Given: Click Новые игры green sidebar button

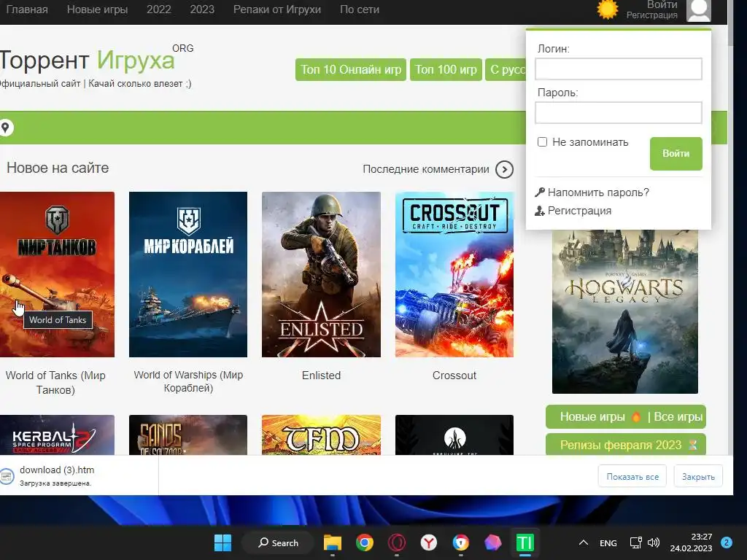Looking at the screenshot, I should tap(592, 416).
